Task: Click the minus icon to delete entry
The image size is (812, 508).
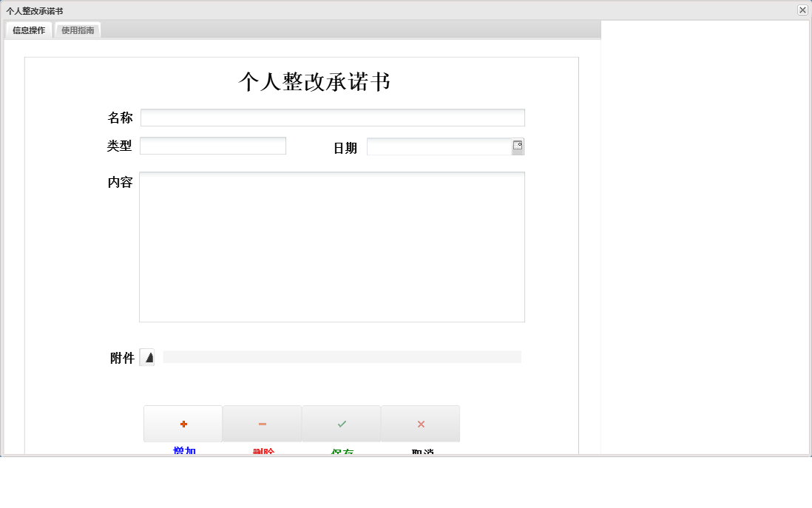Action: [262, 423]
